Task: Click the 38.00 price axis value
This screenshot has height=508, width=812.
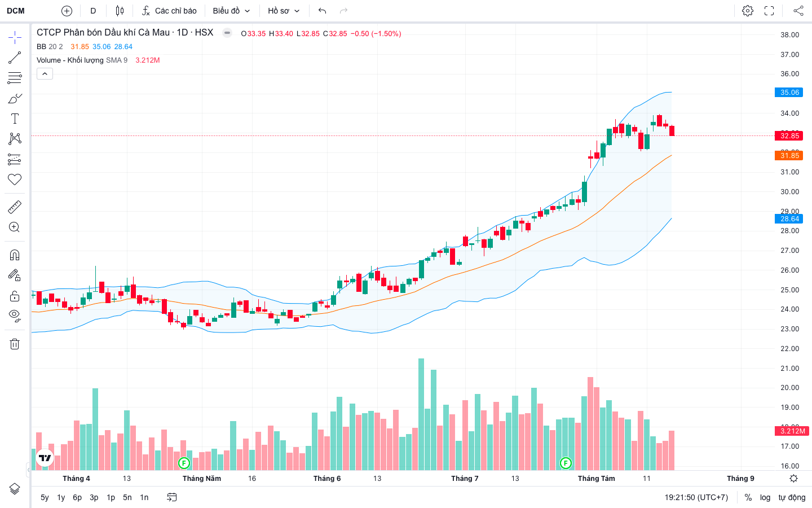Action: tap(789, 35)
